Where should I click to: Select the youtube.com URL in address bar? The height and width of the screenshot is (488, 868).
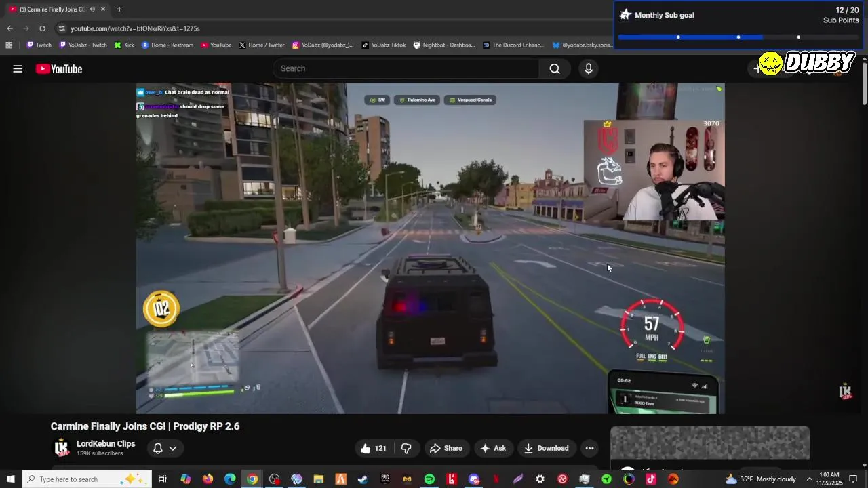[135, 28]
